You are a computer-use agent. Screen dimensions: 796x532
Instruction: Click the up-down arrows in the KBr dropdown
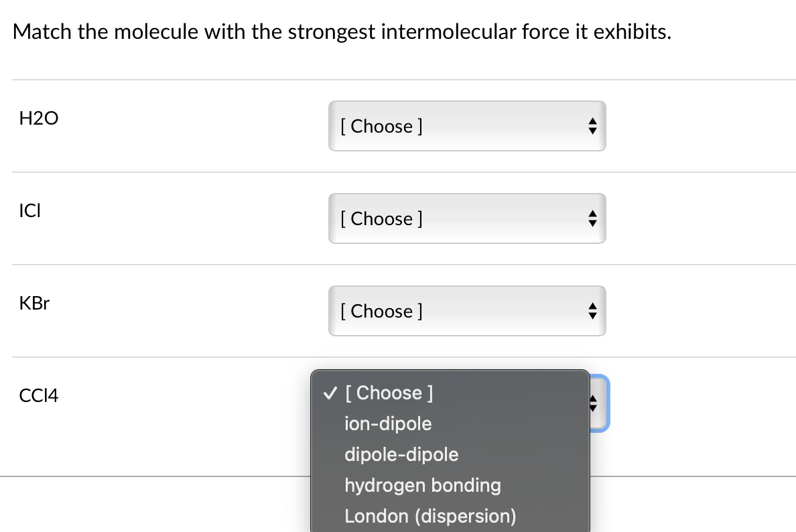pos(592,312)
